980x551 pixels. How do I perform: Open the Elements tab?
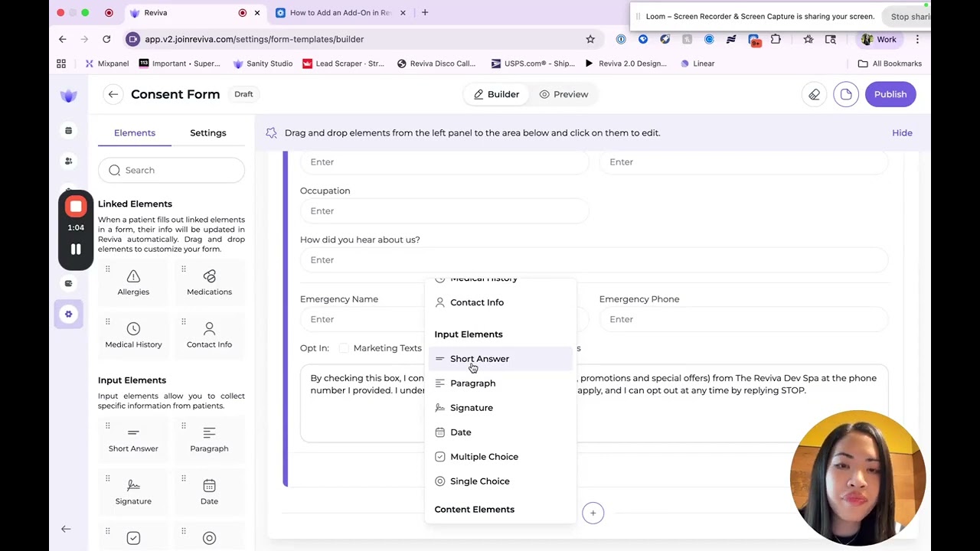[x=135, y=133]
